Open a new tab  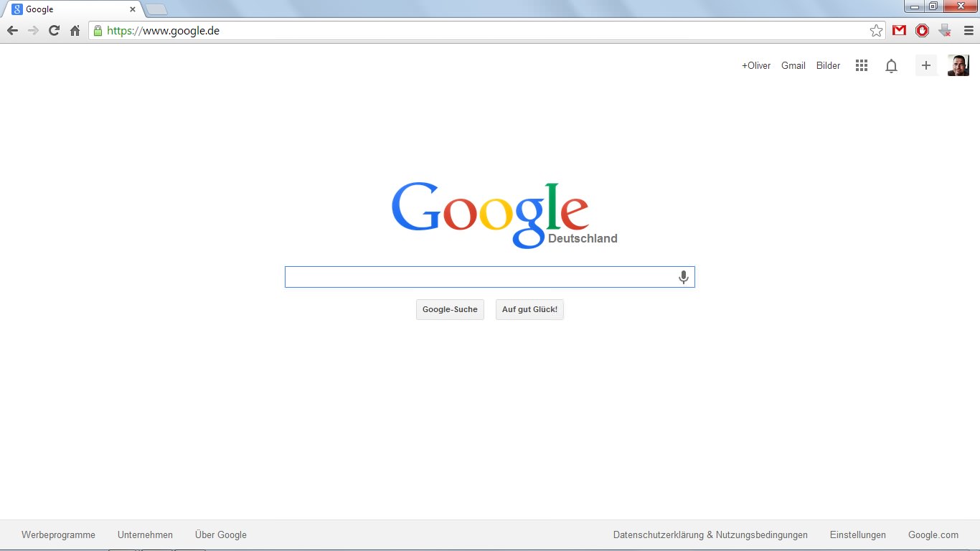pos(156,9)
